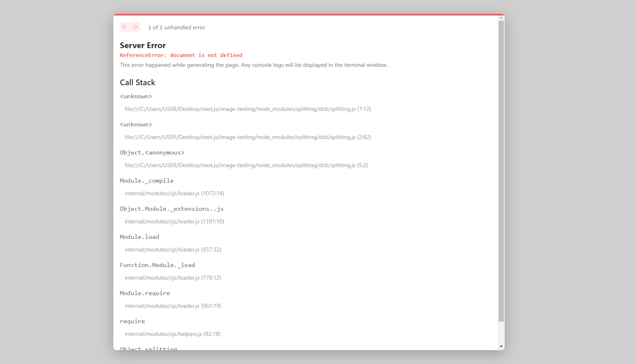The height and width of the screenshot is (364, 636).
Task: Click the 'Module.load' stack frame
Action: [x=139, y=237]
